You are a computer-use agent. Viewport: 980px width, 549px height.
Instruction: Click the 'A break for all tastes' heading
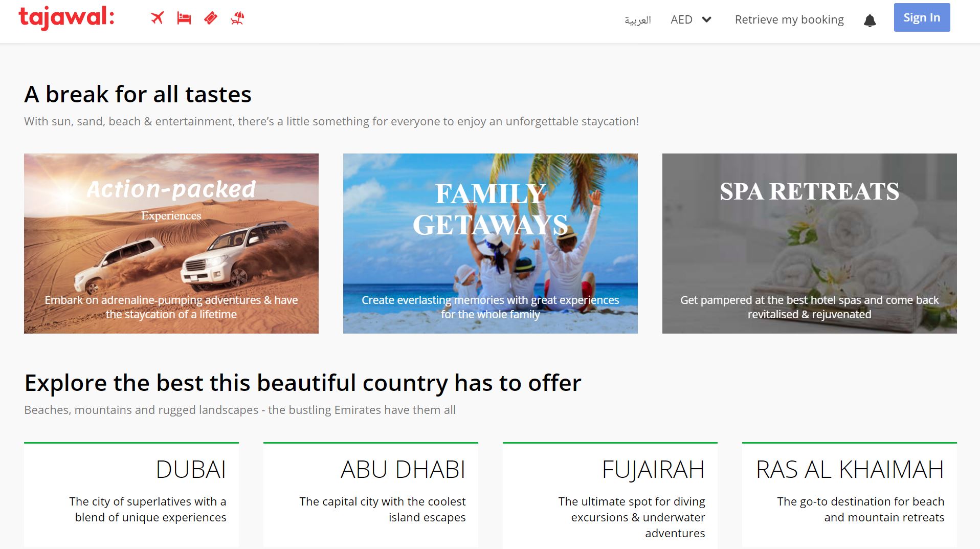pos(138,95)
